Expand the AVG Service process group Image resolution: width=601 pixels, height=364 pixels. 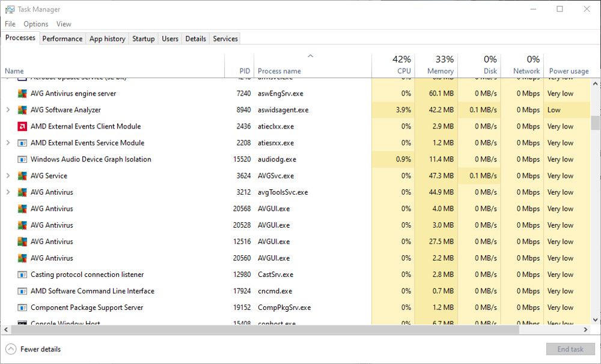8,176
